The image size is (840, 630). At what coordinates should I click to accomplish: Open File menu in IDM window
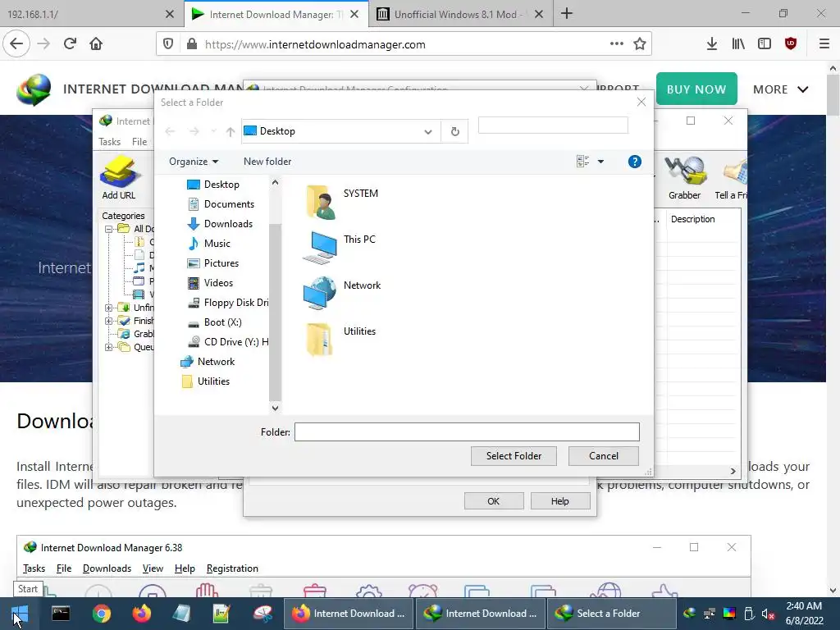coord(139,142)
